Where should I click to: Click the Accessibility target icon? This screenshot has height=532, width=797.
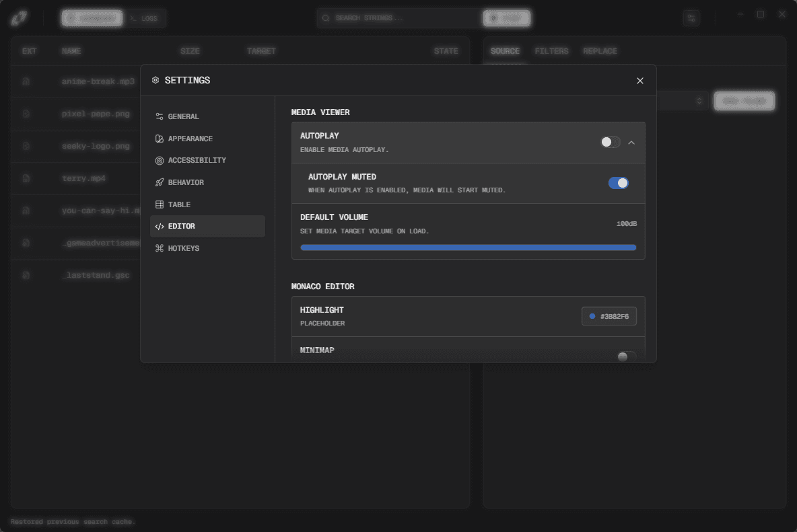(160, 161)
